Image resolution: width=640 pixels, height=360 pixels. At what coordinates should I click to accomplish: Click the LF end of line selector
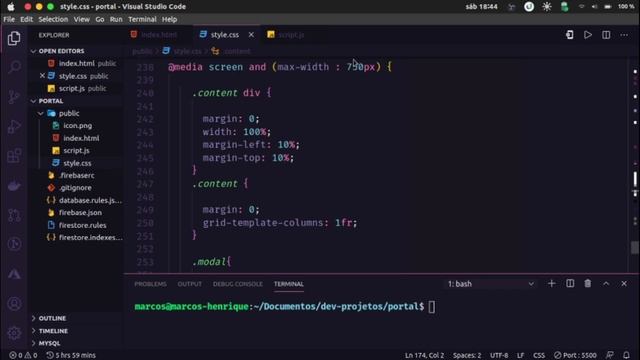coord(520,355)
